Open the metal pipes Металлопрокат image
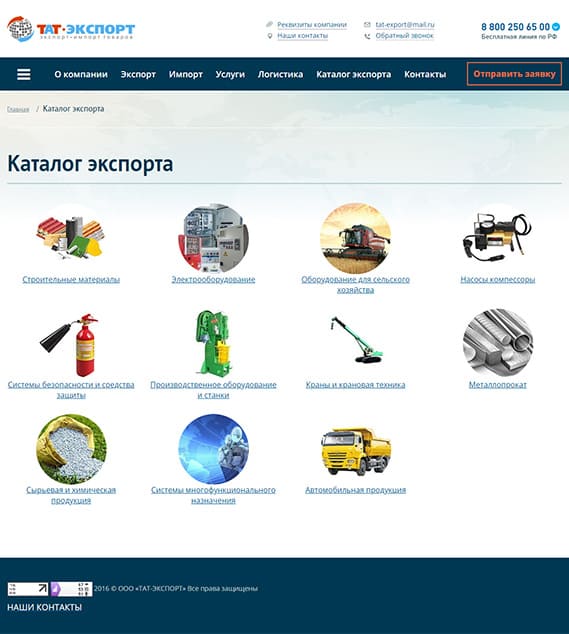This screenshot has width=569, height=634. (498, 344)
